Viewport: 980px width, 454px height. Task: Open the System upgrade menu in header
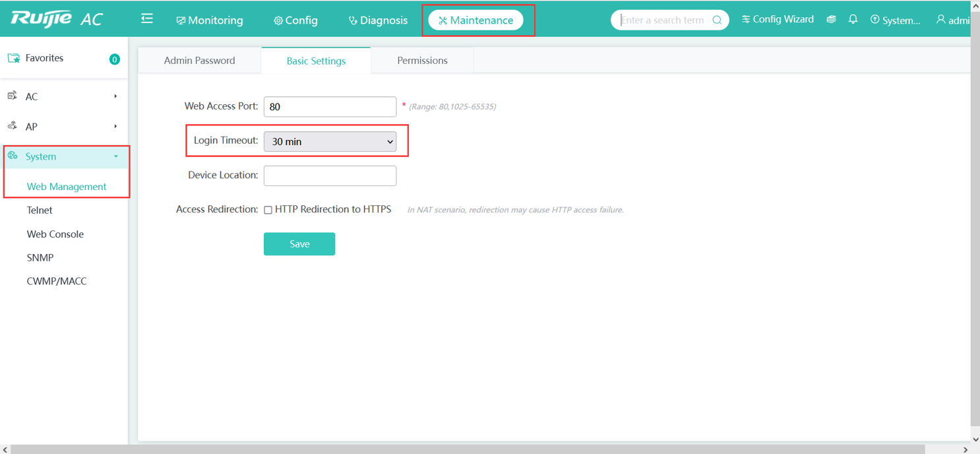click(x=895, y=20)
